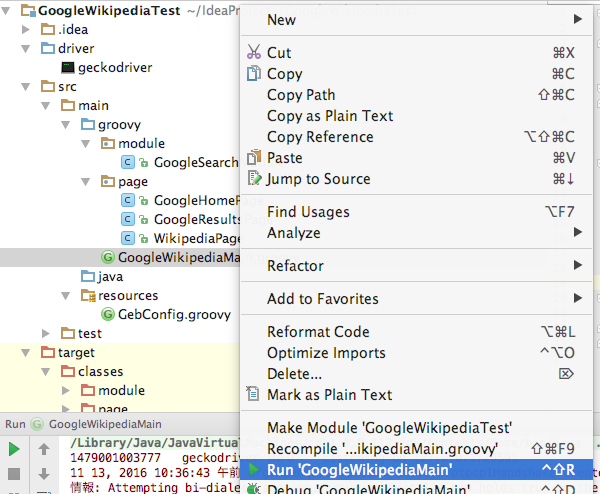
Task: Click console path /Library/Java/JavaVirtual
Action: [x=155, y=443]
